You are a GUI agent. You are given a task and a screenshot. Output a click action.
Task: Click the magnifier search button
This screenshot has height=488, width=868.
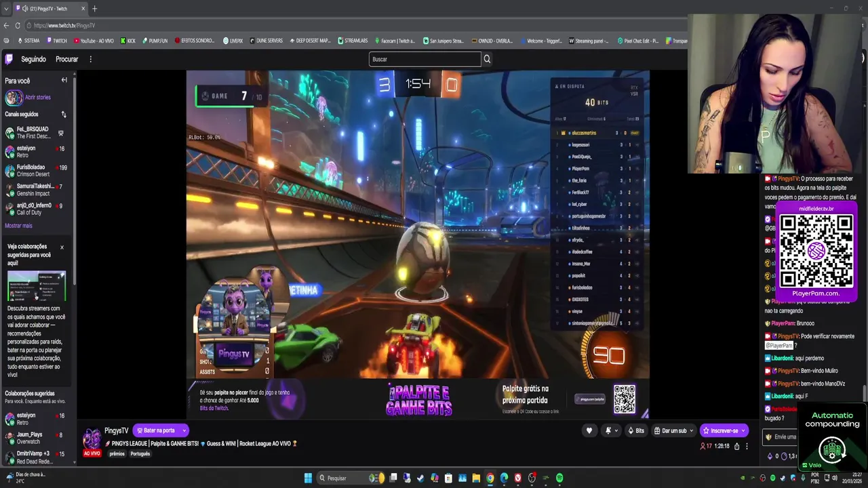tap(487, 59)
